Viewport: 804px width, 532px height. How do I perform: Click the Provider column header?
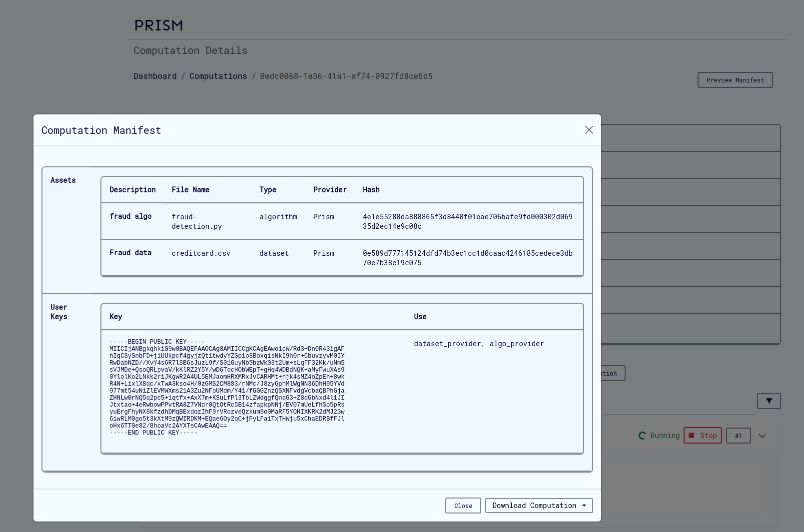[330, 190]
